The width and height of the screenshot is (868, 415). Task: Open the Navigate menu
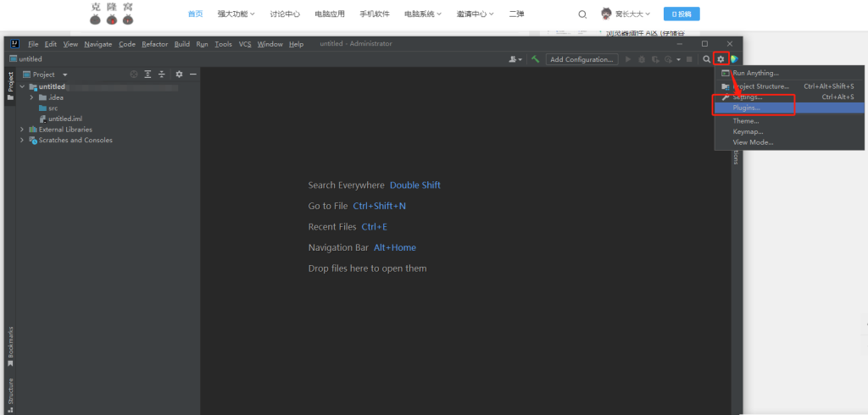98,44
